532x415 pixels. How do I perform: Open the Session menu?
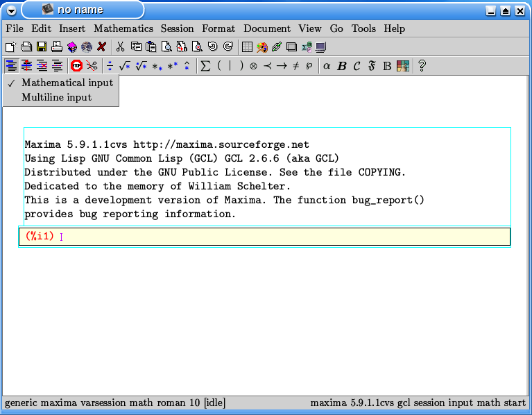[177, 28]
